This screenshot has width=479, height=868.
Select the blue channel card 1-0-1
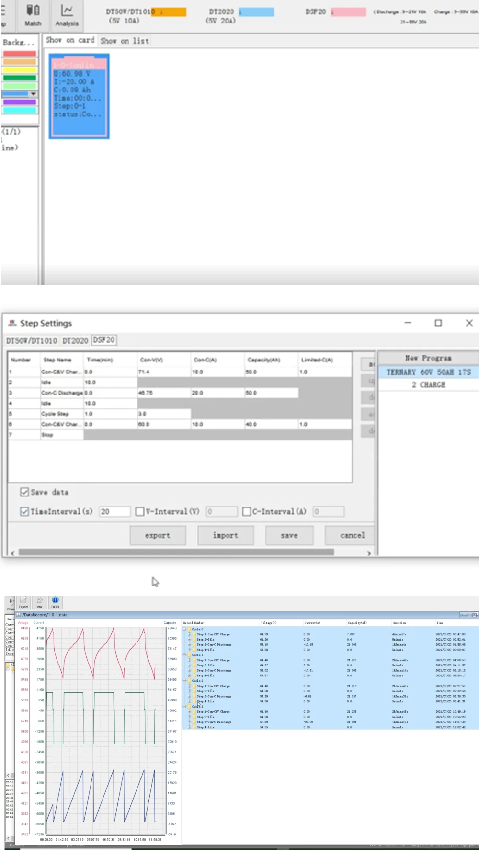79,96
